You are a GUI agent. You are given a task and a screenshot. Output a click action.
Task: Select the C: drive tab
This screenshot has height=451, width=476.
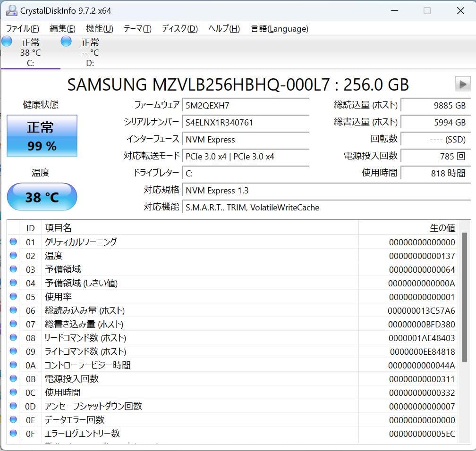(x=30, y=52)
